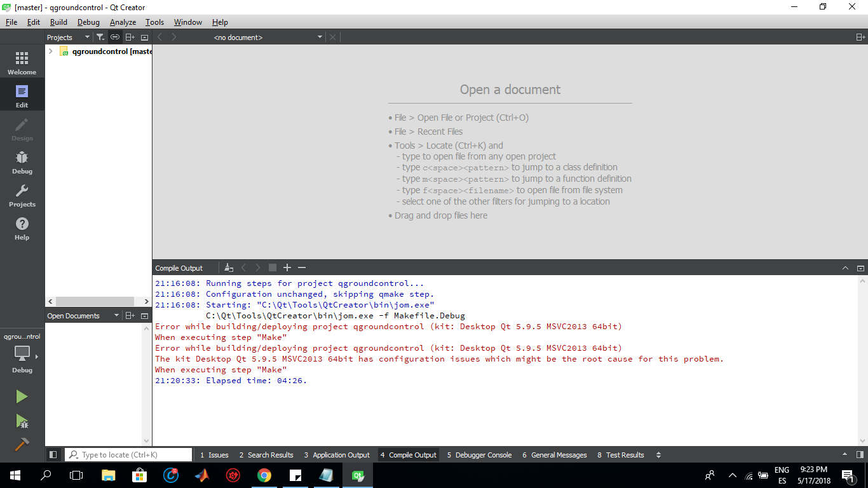Clear the Compile Output pane
The width and height of the screenshot is (868, 488).
point(229,268)
